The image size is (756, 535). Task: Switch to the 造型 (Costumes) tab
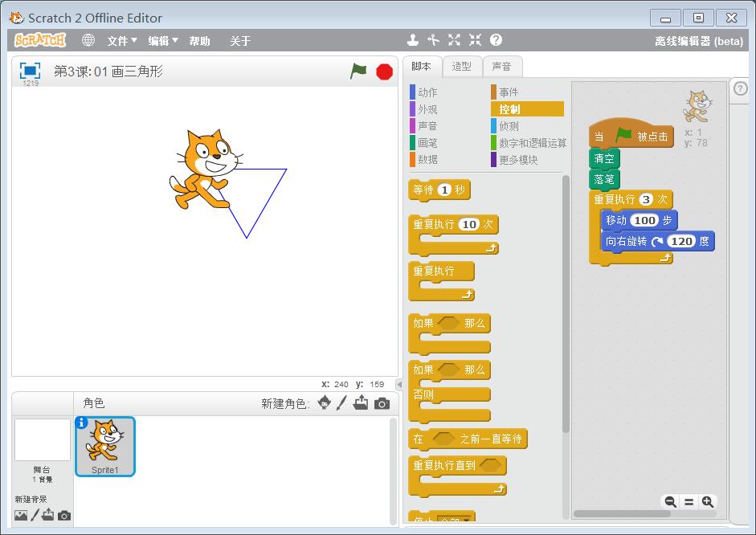pos(461,67)
